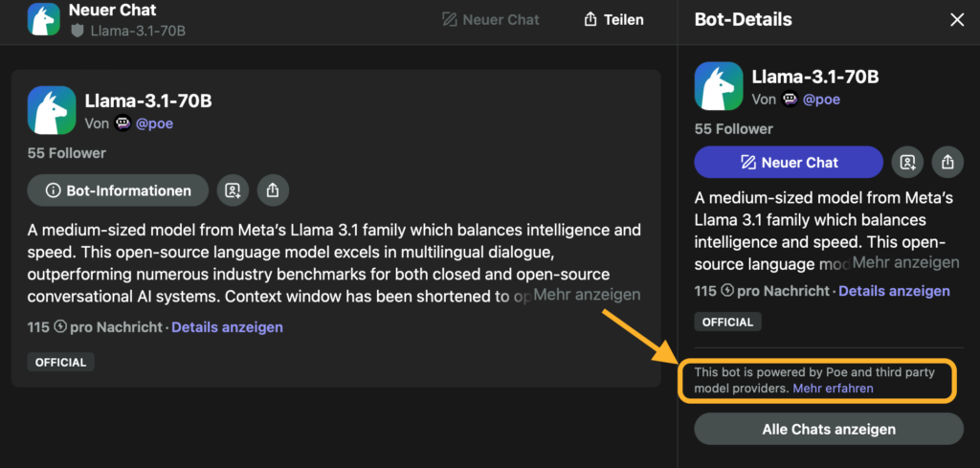The width and height of the screenshot is (980, 468).
Task: Click the add-follow icon in Bot-Details panel
Action: pos(907,163)
